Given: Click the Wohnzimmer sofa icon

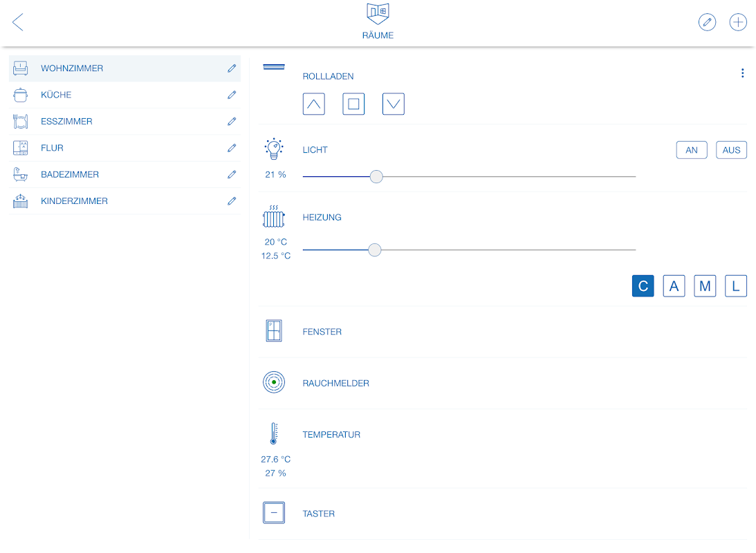Looking at the screenshot, I should pyautogui.click(x=20, y=68).
